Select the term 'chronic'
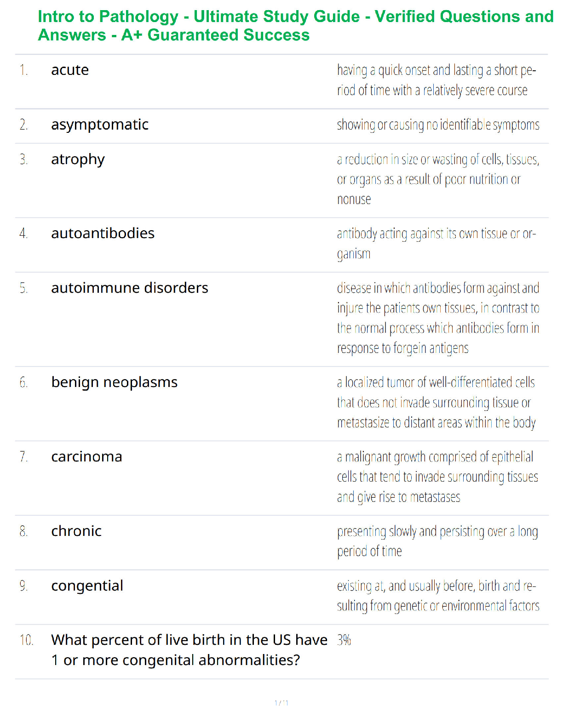 pyautogui.click(x=76, y=531)
